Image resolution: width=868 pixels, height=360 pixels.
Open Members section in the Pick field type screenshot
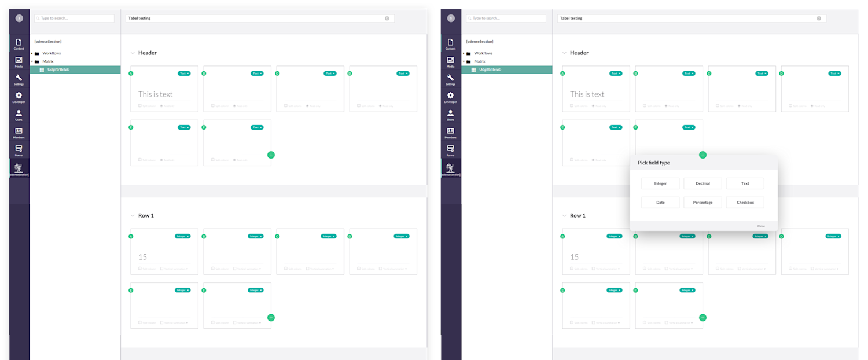450,133
